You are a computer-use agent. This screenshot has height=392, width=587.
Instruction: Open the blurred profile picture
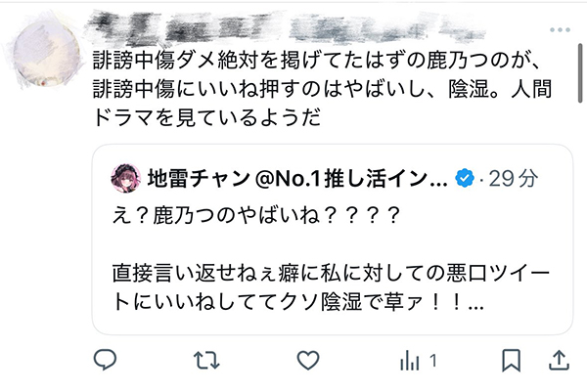46,54
